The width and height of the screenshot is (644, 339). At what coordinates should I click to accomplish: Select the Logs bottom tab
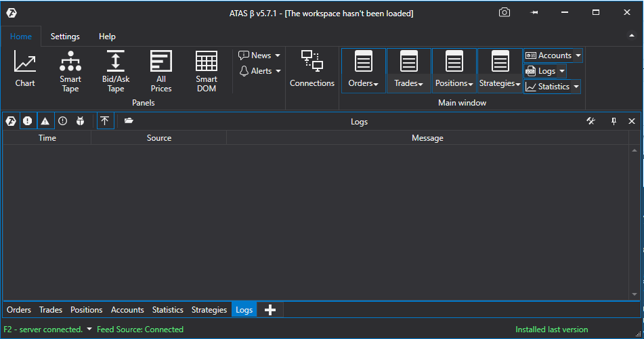244,310
